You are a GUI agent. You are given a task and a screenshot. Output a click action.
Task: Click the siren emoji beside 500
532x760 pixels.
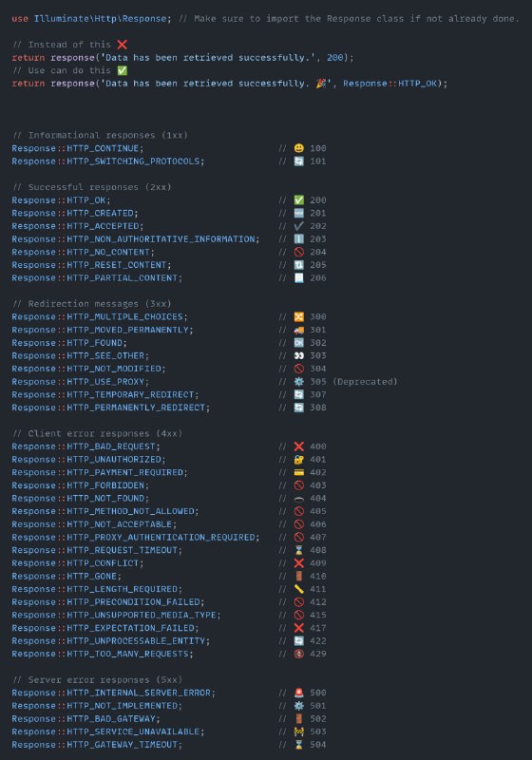click(299, 693)
